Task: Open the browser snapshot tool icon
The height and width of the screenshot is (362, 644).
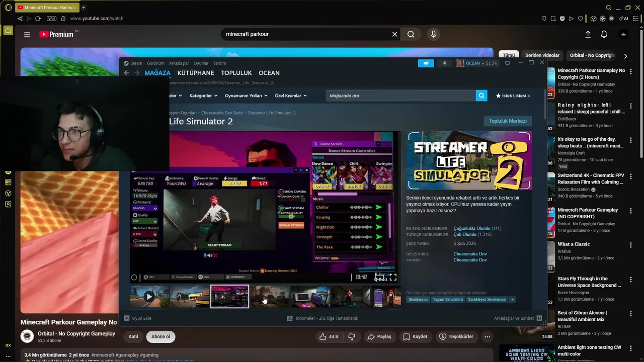Action: point(553,19)
